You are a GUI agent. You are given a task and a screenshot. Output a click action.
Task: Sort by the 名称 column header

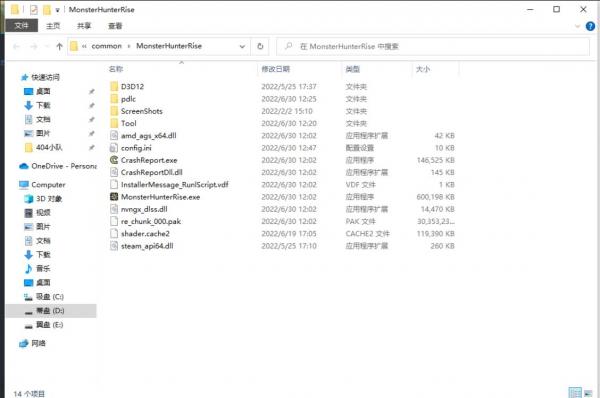[x=116, y=69]
